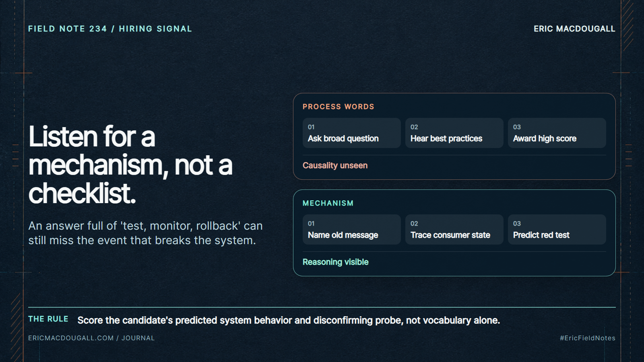Click the diagonal hatch marks in bottom-left corner

point(16,327)
